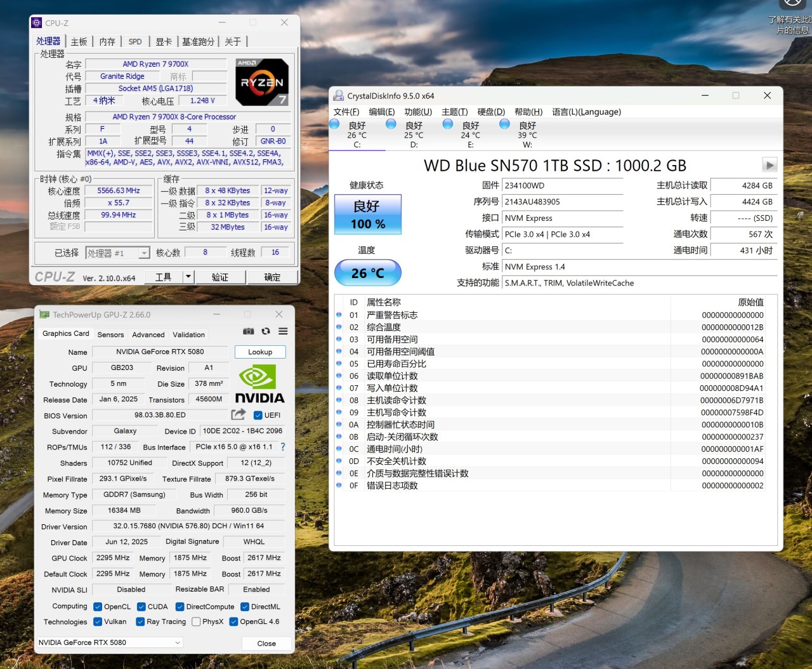The width and height of the screenshot is (812, 669).
Task: Switch to the Sensors tab in GPU-Z
Action: pos(110,334)
